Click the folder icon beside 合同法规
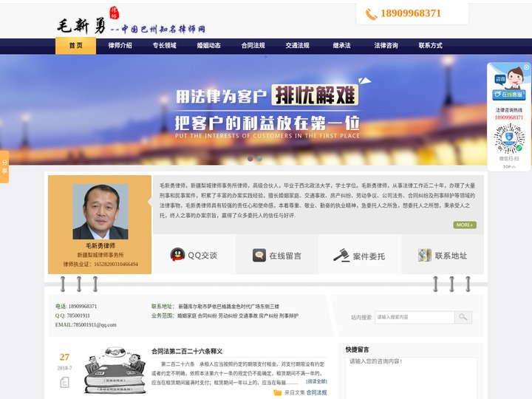Image resolution: width=532 pixels, height=399 pixels. click(x=278, y=392)
